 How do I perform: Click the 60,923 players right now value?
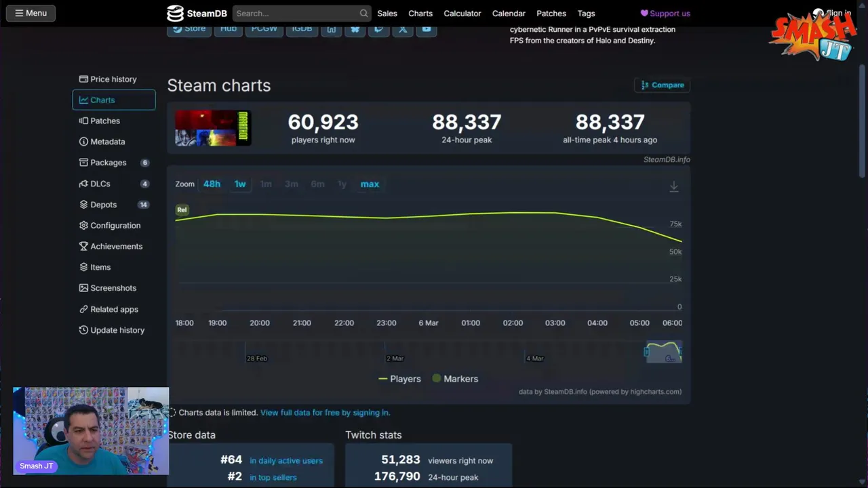pos(323,122)
